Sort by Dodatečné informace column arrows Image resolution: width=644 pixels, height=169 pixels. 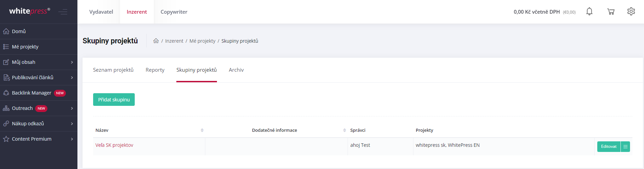tap(345, 130)
